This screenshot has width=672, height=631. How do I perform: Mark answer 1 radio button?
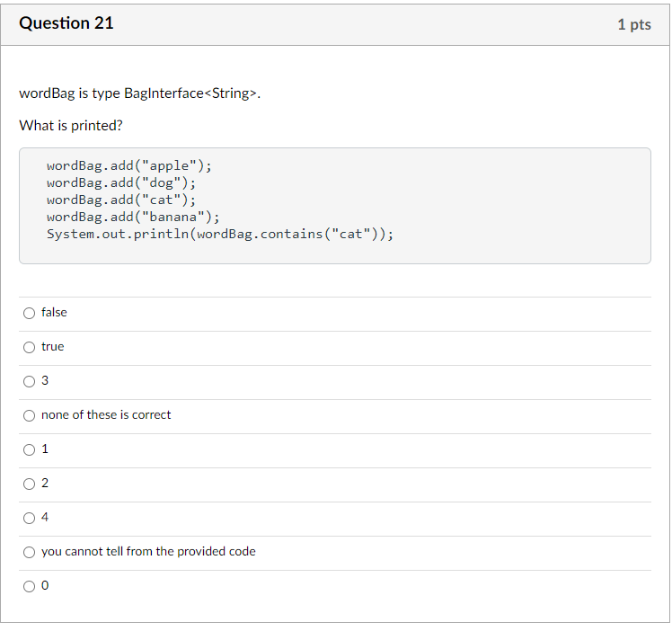click(29, 450)
